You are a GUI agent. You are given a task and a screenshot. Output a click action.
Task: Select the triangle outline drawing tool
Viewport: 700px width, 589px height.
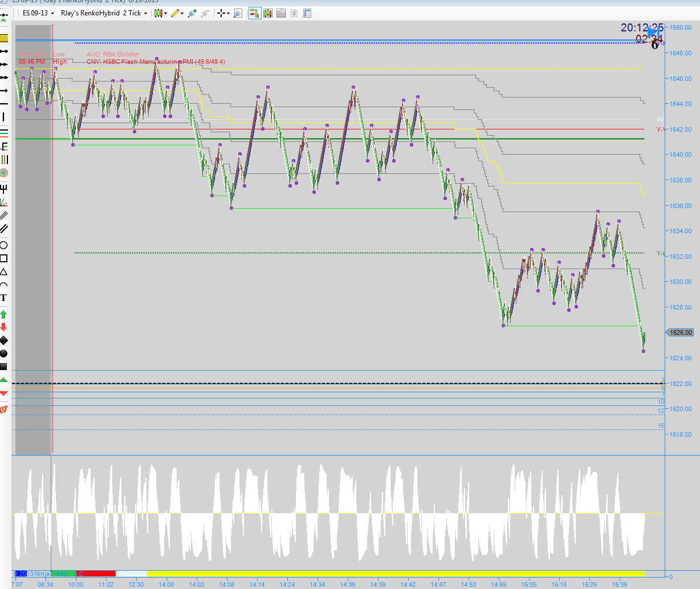point(4,271)
